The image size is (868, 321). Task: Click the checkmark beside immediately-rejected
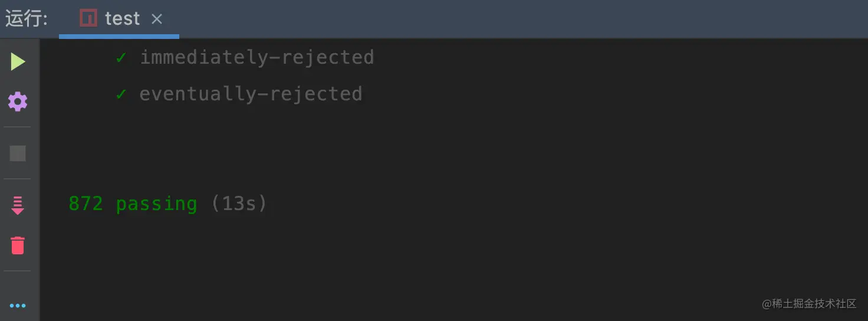121,57
